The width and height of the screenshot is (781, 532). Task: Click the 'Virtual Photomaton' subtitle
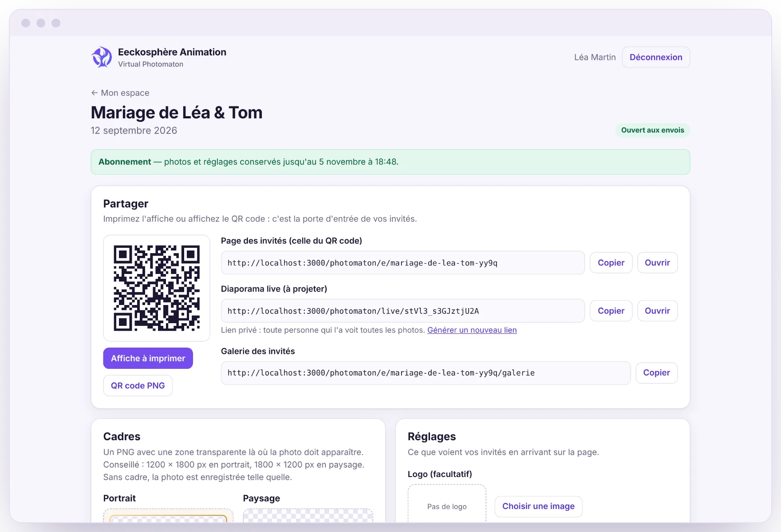click(x=150, y=64)
